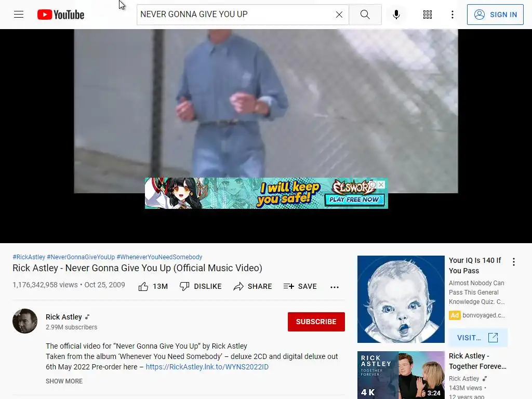The width and height of the screenshot is (532, 399).
Task: Open the YouTube apps grid
Action: point(428,14)
